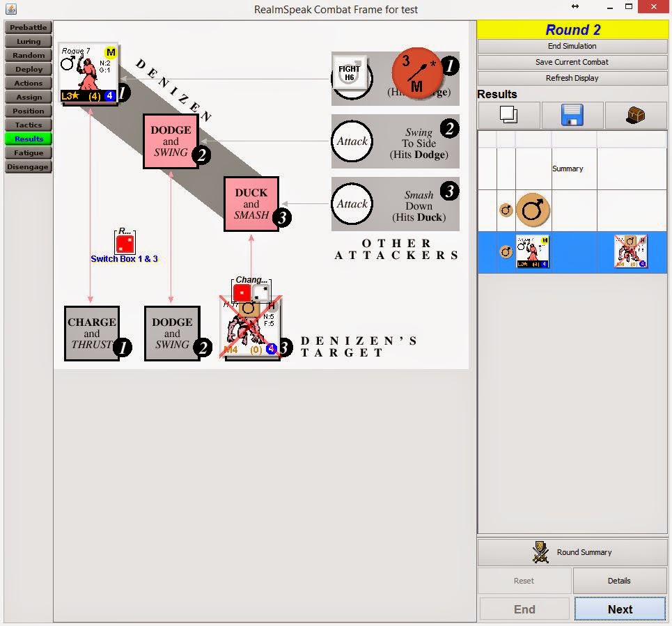Go to the Luring stage
This screenshot has height=626, width=672.
[29, 42]
